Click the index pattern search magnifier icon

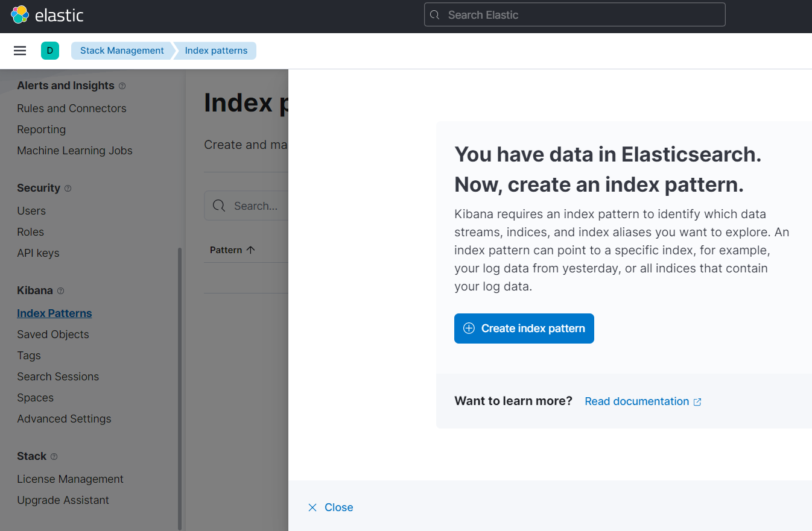220,206
